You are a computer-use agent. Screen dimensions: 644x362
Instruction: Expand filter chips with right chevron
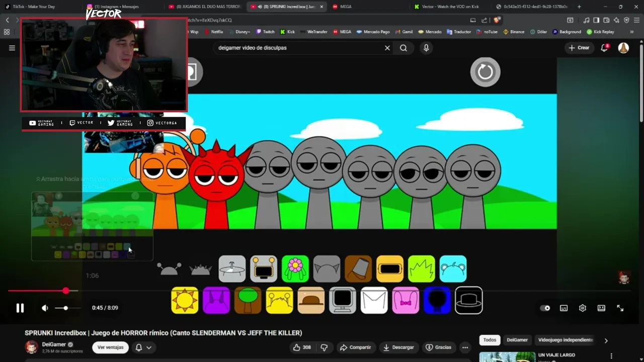(606, 340)
